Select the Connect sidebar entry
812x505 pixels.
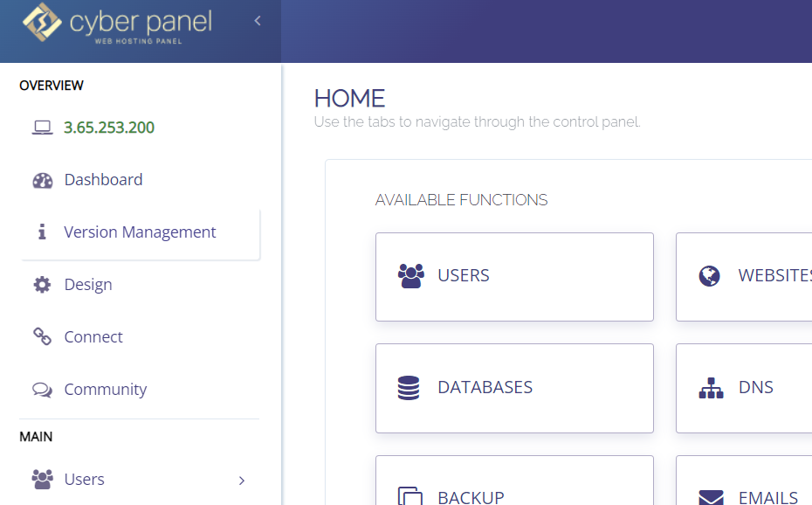click(x=140, y=336)
